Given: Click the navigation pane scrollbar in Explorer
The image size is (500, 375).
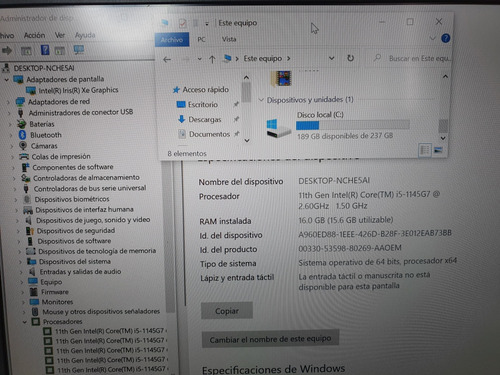Looking at the screenshot, I should 246,92.
